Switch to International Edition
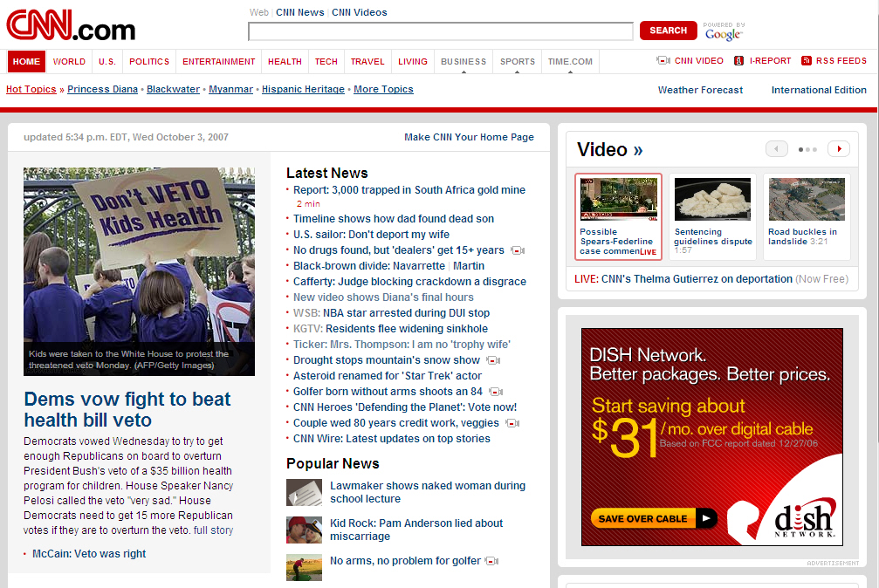The width and height of the screenshot is (879, 588). click(819, 90)
